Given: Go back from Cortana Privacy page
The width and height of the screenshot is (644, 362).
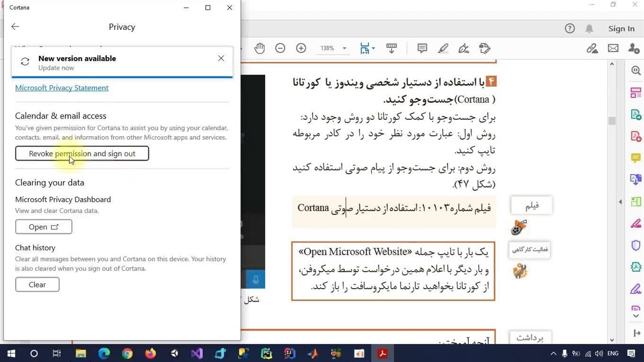Looking at the screenshot, I should click(x=15, y=27).
